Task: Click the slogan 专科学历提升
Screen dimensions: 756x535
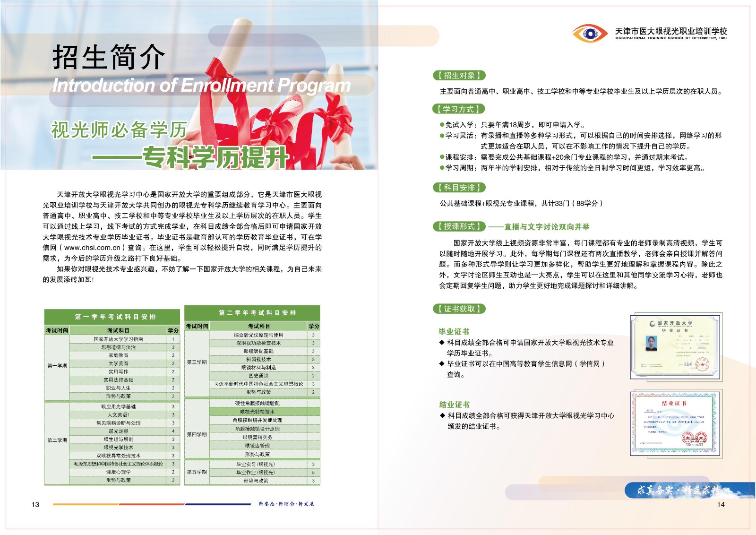Action: (215, 157)
